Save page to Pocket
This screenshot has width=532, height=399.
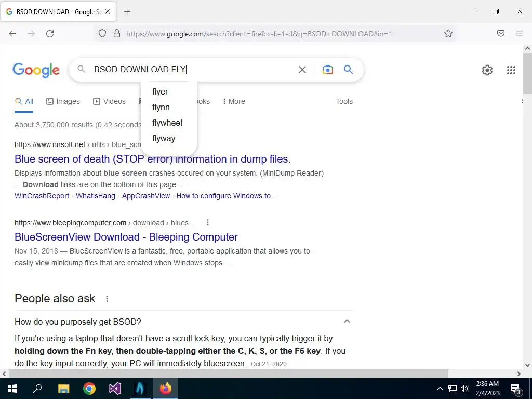(x=501, y=33)
